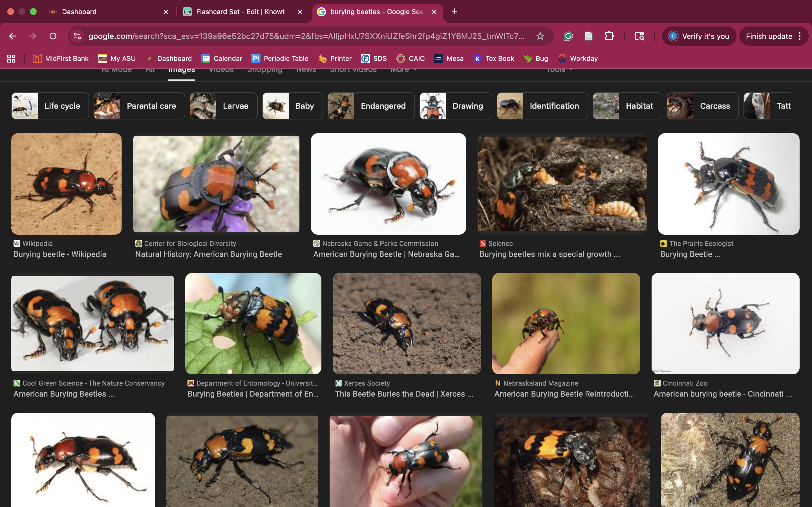Open the Extensions puzzle-piece menu

click(609, 36)
